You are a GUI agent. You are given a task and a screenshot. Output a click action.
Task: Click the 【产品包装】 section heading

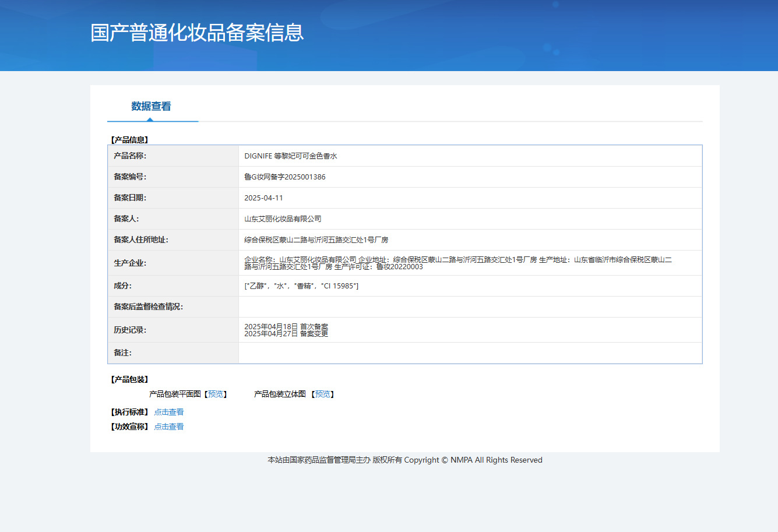[129, 380]
